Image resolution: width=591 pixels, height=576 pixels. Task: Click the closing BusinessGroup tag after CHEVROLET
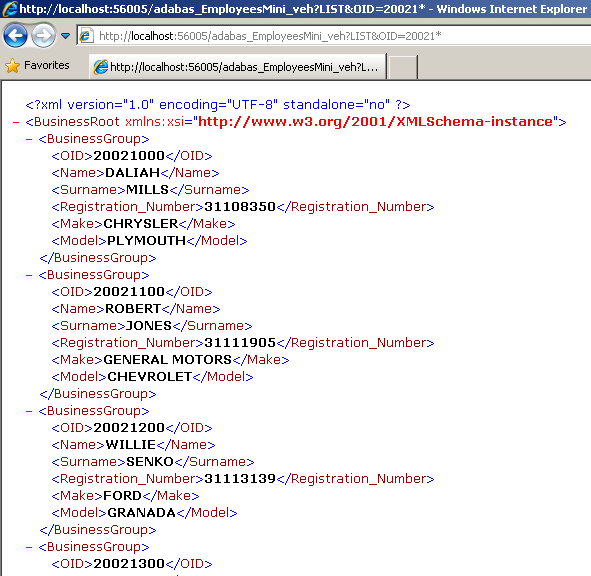98,394
